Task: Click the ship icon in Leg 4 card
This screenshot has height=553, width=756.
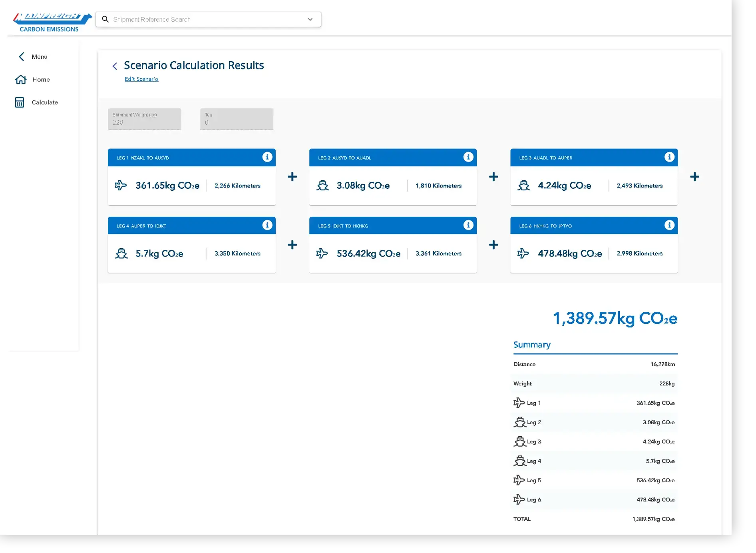Action: 121,254
